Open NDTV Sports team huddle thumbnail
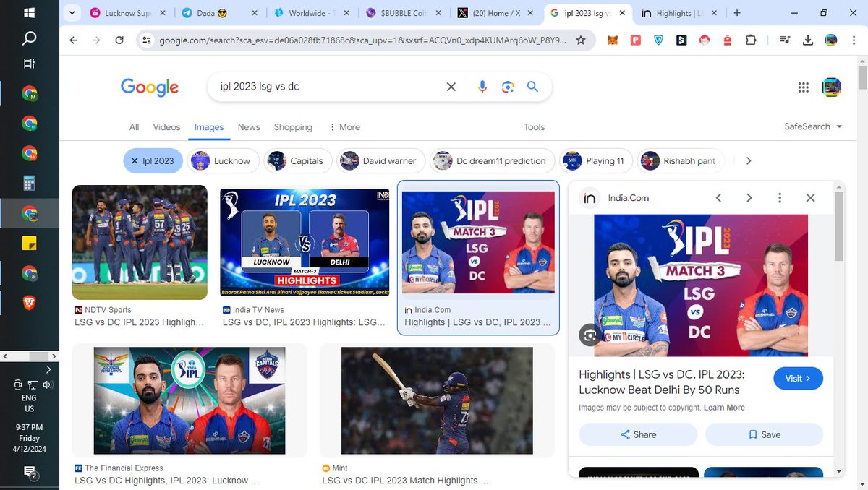This screenshot has height=490, width=868. pyautogui.click(x=140, y=242)
